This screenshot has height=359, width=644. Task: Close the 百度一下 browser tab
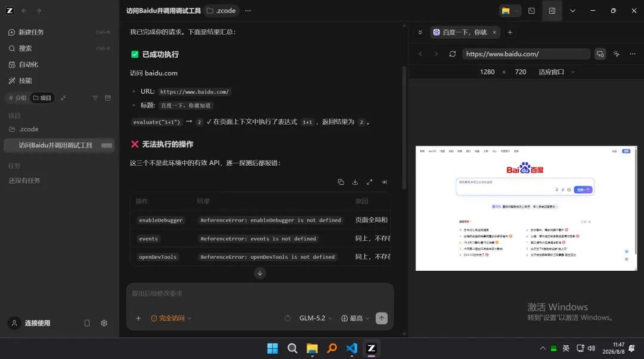(494, 32)
